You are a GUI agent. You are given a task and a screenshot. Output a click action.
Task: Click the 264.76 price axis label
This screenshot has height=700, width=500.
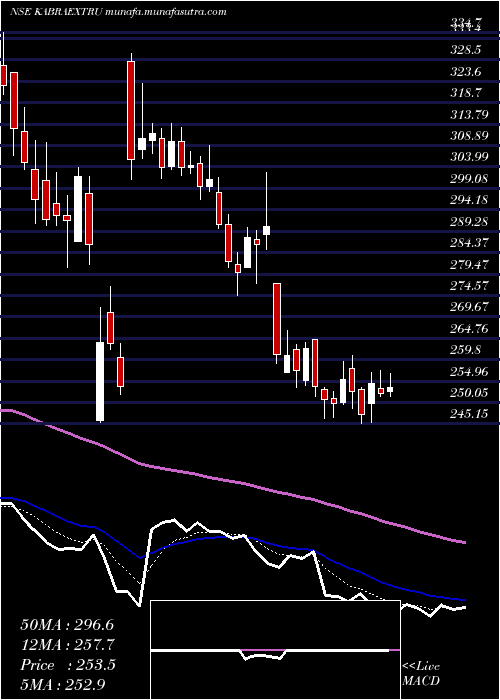click(469, 329)
